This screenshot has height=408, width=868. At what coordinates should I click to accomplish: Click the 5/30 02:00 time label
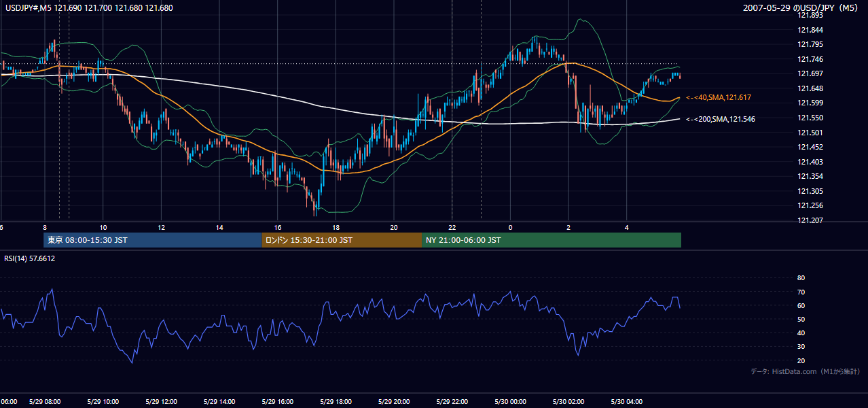click(x=568, y=402)
